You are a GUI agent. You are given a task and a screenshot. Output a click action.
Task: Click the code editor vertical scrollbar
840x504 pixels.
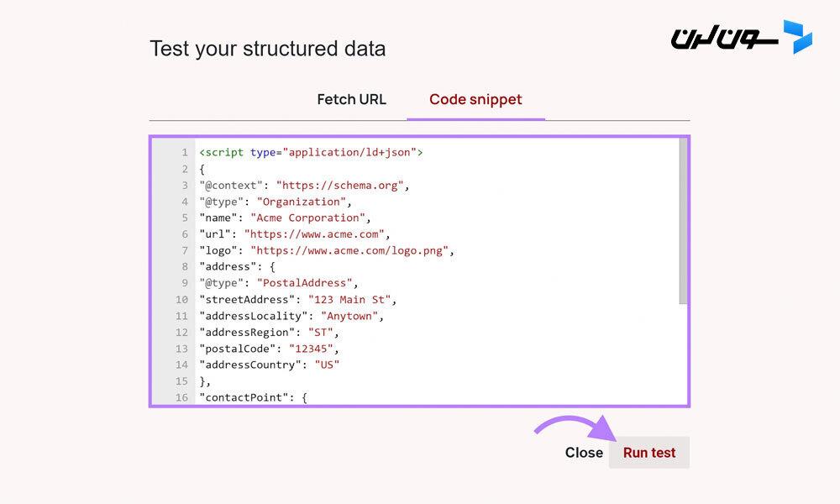[683, 221]
